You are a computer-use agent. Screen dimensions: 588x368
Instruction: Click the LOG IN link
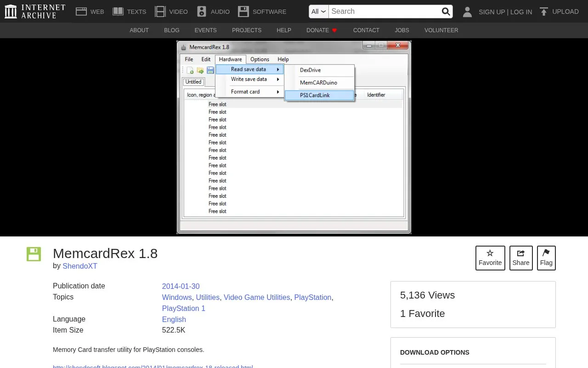click(x=521, y=12)
